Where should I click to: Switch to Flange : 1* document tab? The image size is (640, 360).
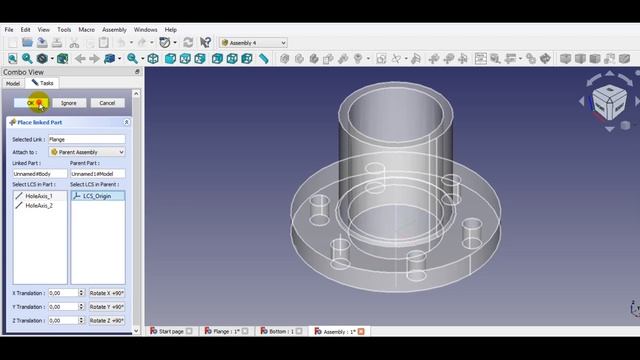click(x=226, y=331)
